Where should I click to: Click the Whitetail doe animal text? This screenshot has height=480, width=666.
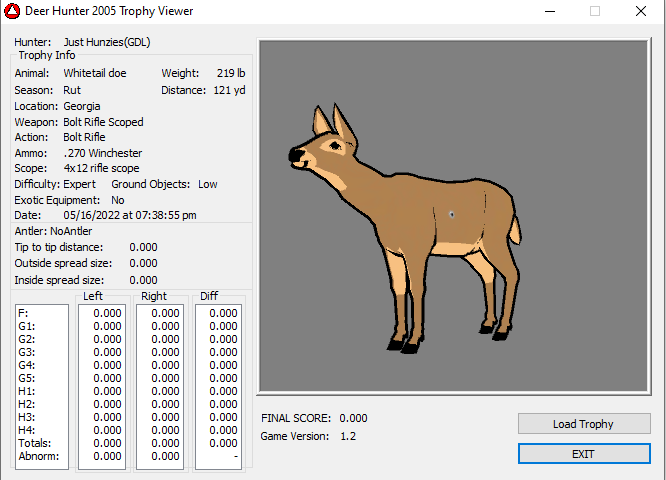[x=95, y=74]
